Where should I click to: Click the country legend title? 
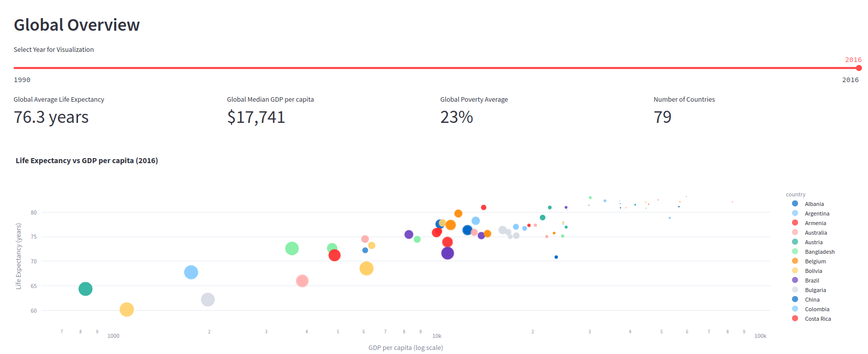coord(796,194)
